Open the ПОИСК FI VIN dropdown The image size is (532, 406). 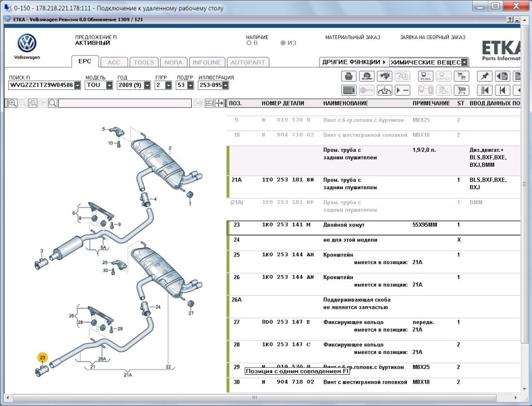77,85
